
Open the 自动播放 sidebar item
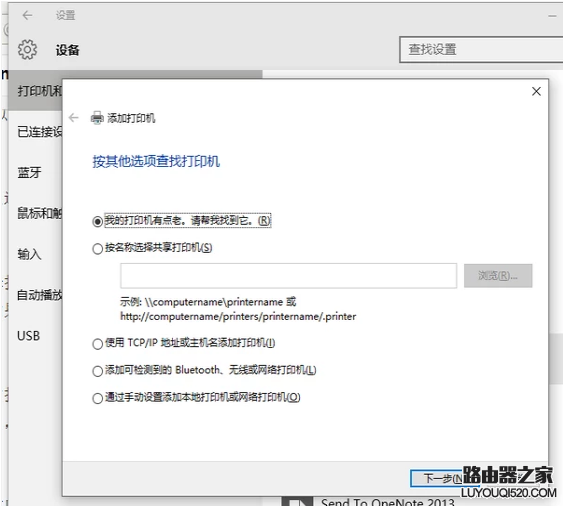[x=39, y=295]
